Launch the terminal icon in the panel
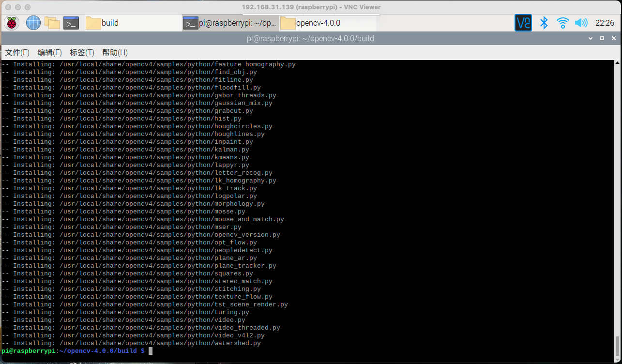Image resolution: width=622 pixels, height=364 pixels. [x=71, y=23]
